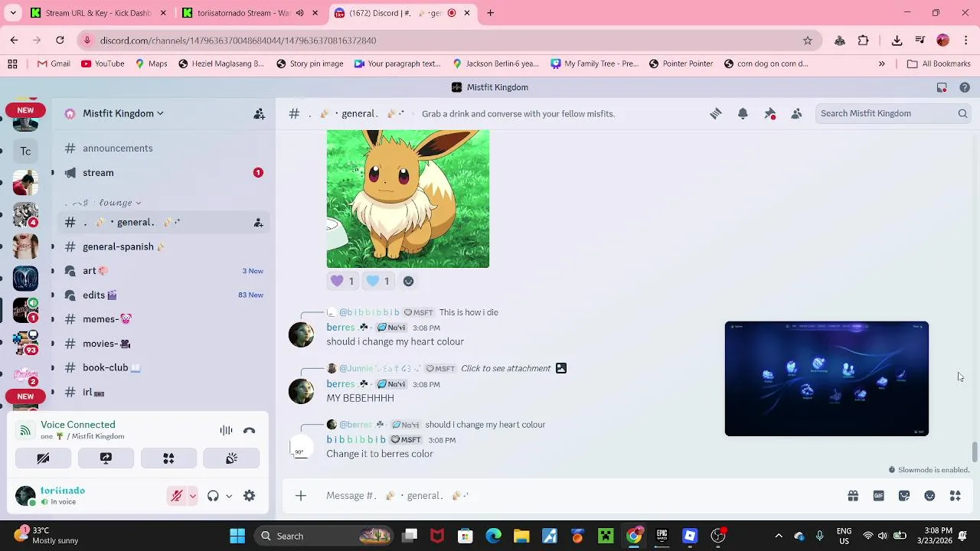This screenshot has width=980, height=551.
Task: Open the Windows Start menu
Action: coord(237,536)
